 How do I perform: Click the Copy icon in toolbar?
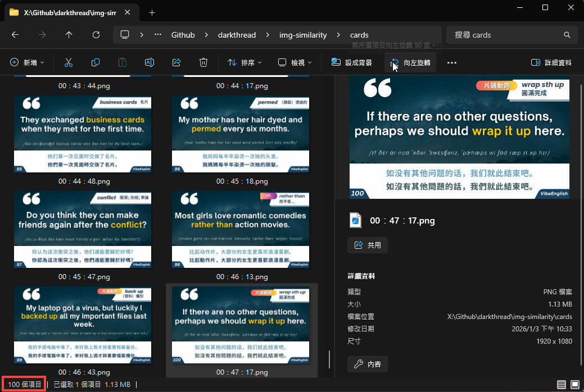tap(96, 62)
